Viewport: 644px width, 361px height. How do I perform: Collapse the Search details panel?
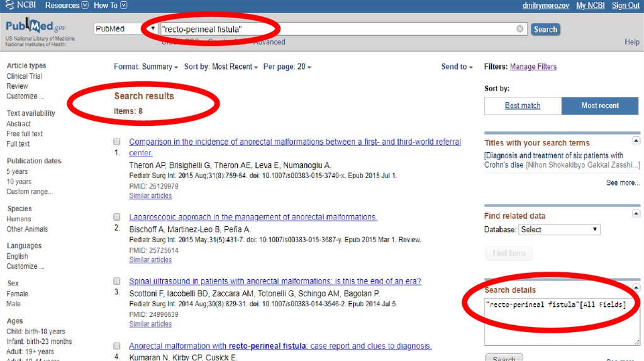click(636, 288)
